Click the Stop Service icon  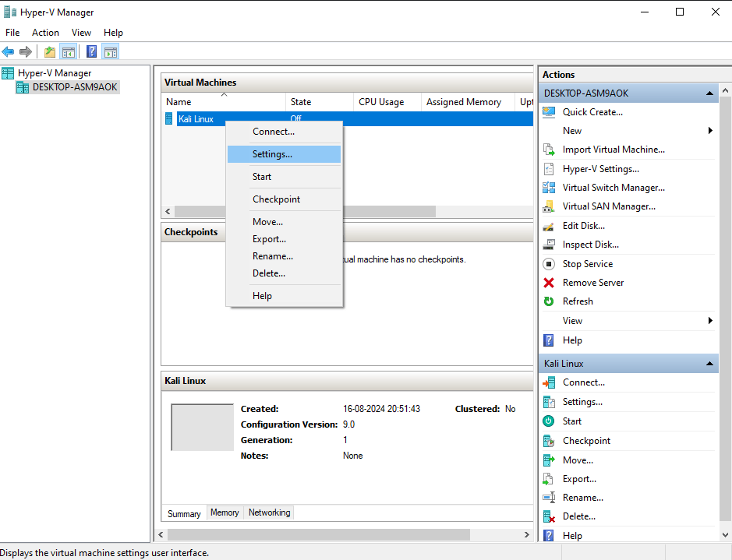click(549, 264)
